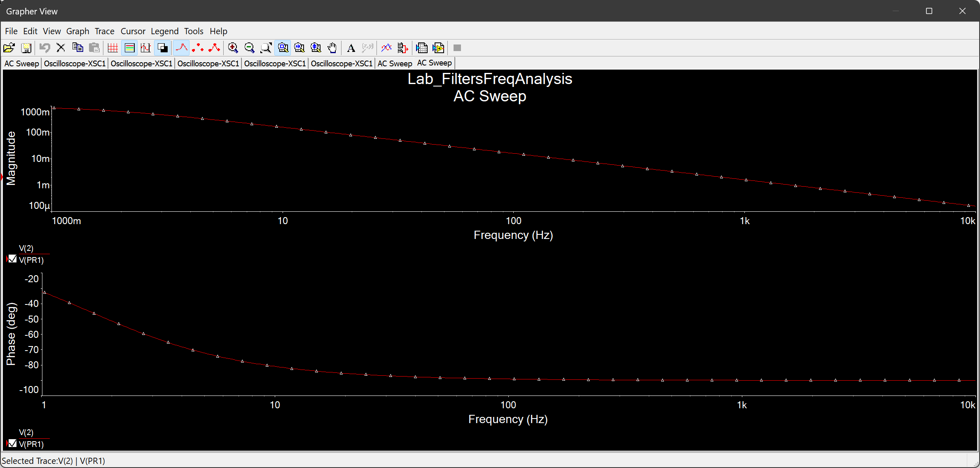
Task: Toggle the grid display icon
Action: click(112, 48)
